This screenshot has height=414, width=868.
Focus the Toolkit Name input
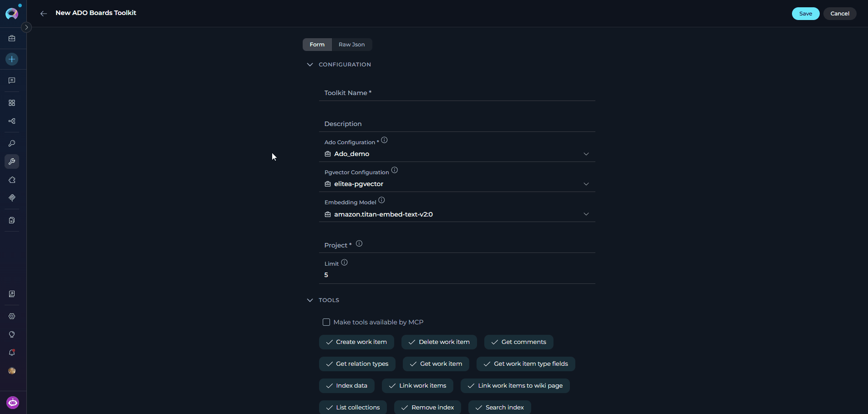point(457,93)
